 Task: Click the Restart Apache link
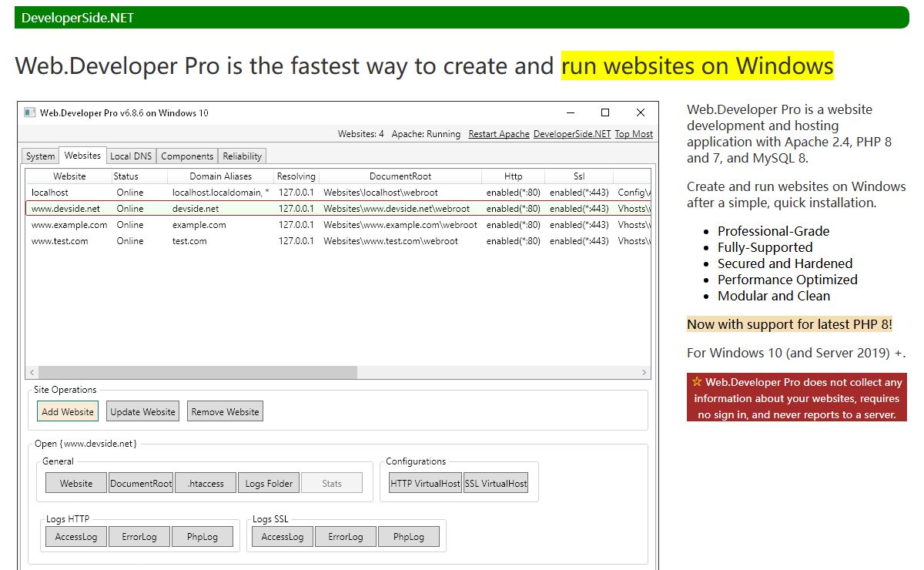(499, 134)
